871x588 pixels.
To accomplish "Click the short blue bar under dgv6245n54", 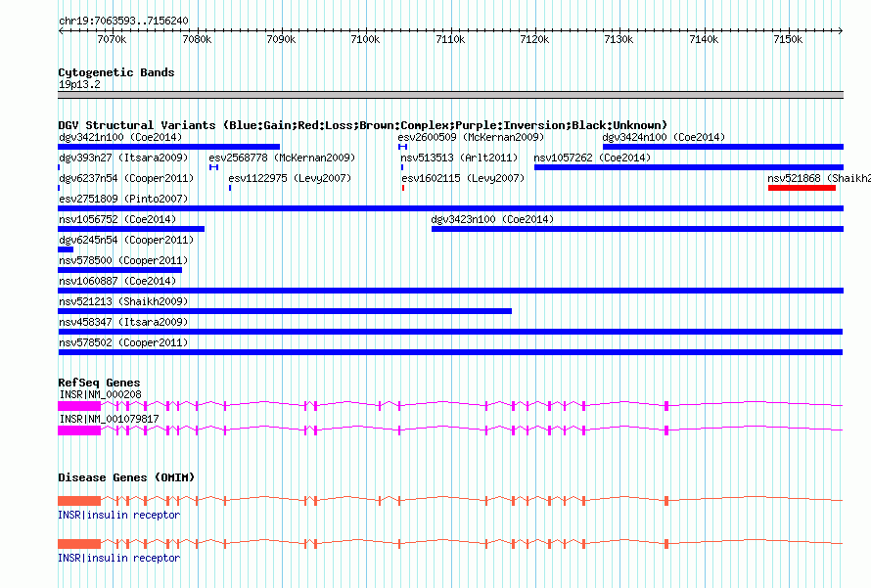I will tap(66, 249).
